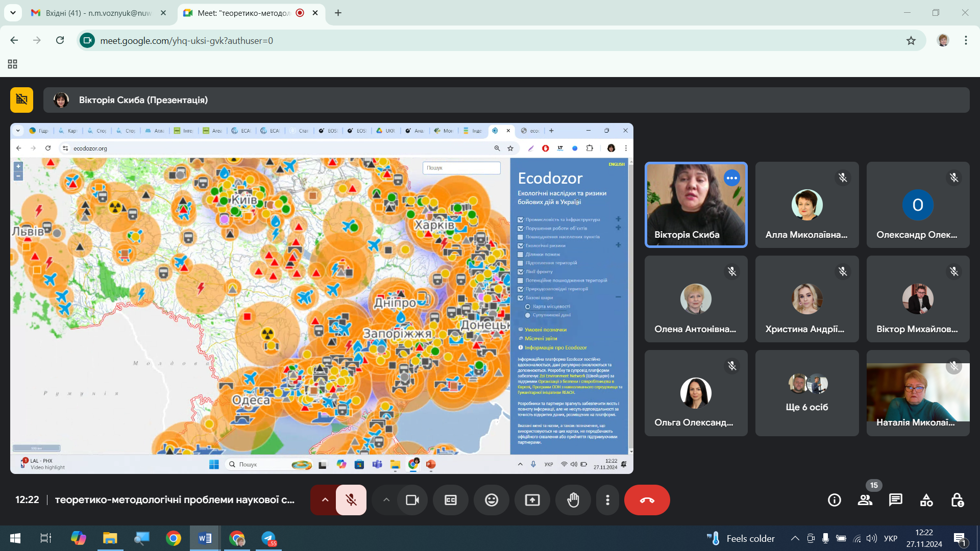Show the participants list

[x=865, y=500]
